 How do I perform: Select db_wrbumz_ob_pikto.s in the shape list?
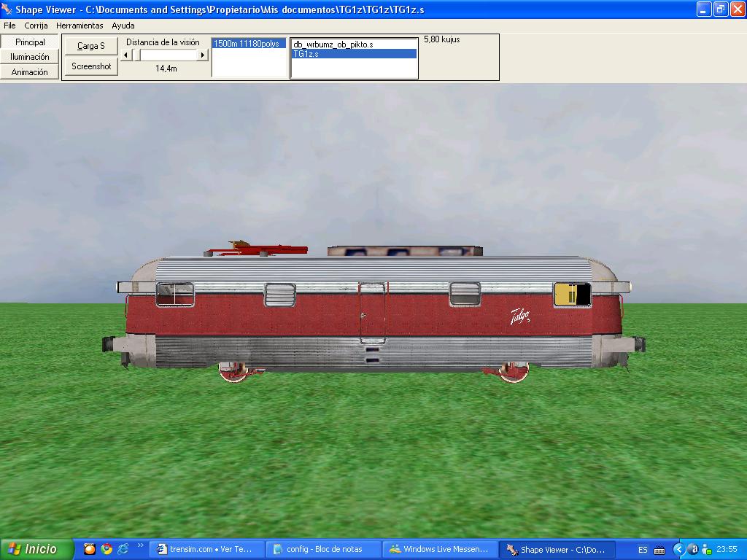point(333,44)
